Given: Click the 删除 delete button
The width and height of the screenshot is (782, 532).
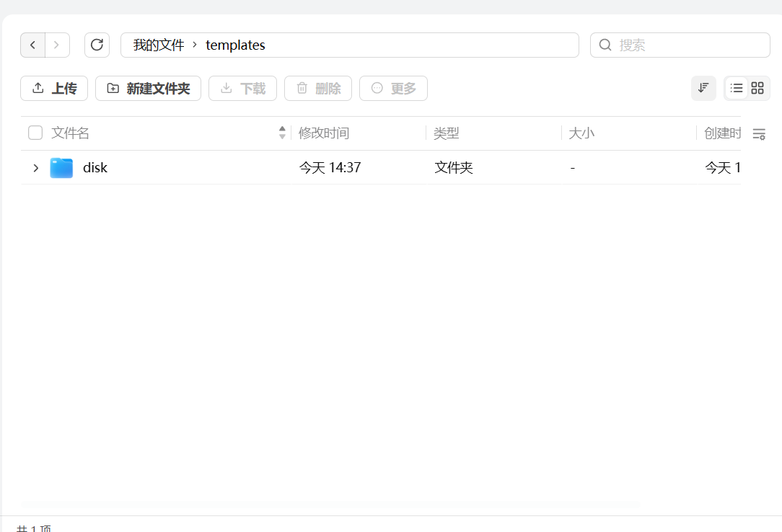Looking at the screenshot, I should (x=318, y=88).
